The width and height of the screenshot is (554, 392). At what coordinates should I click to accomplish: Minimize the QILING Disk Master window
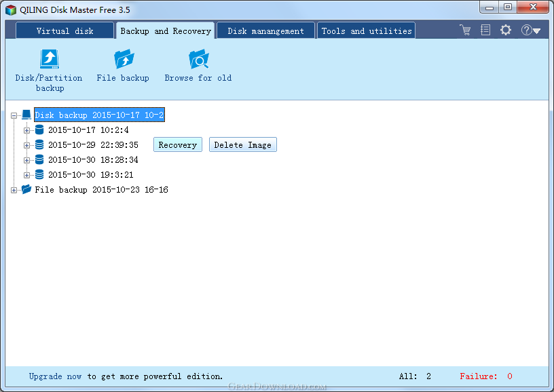[490, 7]
